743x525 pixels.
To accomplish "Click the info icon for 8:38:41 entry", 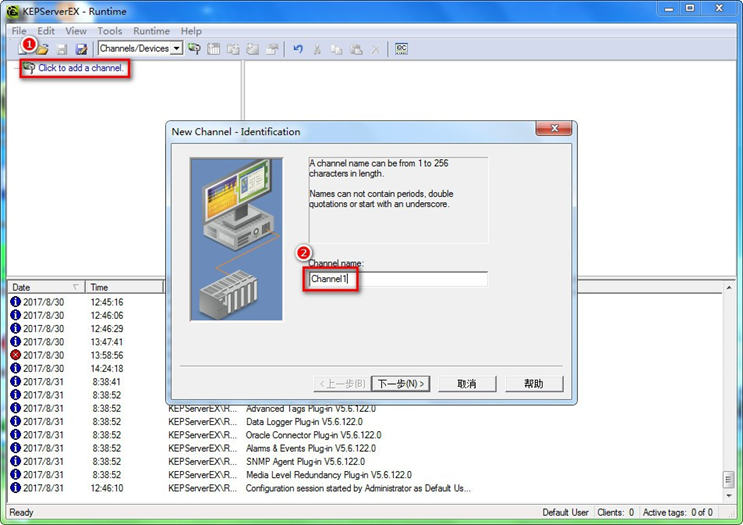I will pyautogui.click(x=16, y=381).
